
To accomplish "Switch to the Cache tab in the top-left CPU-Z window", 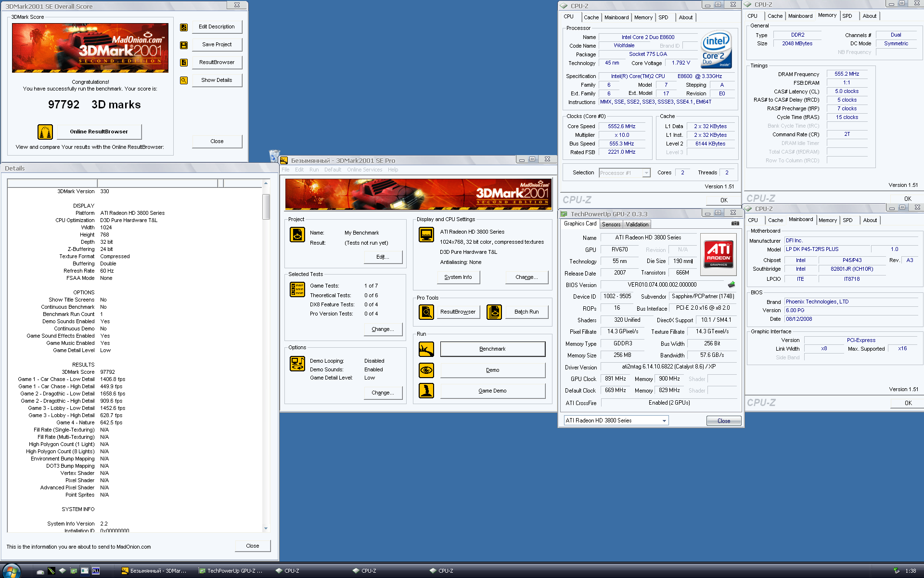I will coord(591,17).
